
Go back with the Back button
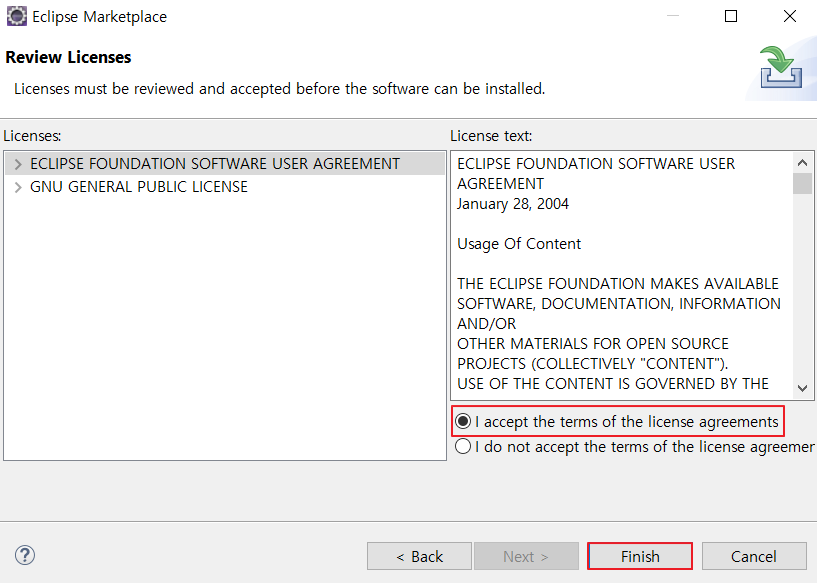419,556
